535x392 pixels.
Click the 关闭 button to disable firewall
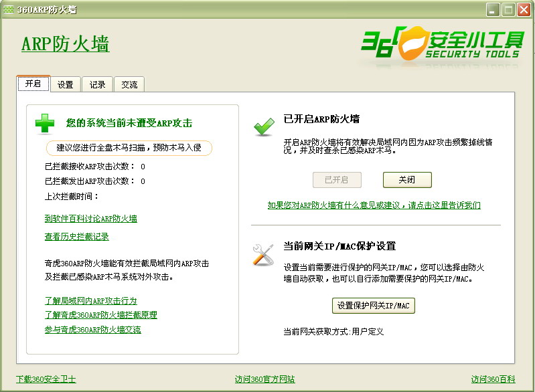[x=407, y=180]
